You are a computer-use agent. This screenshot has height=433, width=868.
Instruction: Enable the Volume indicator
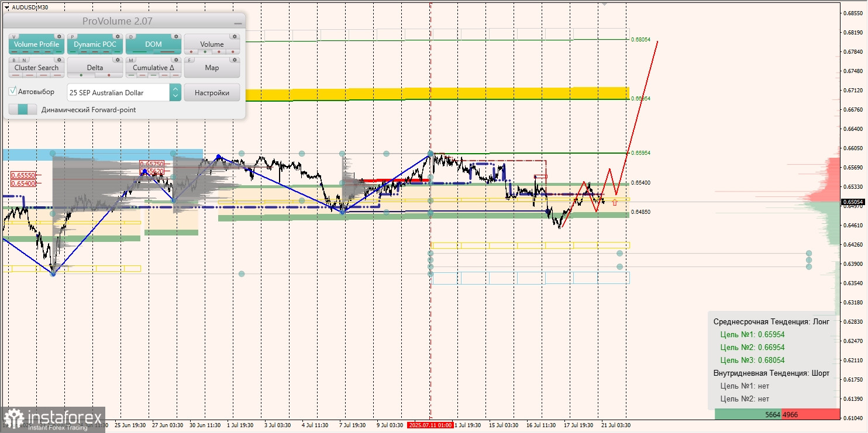tap(212, 44)
